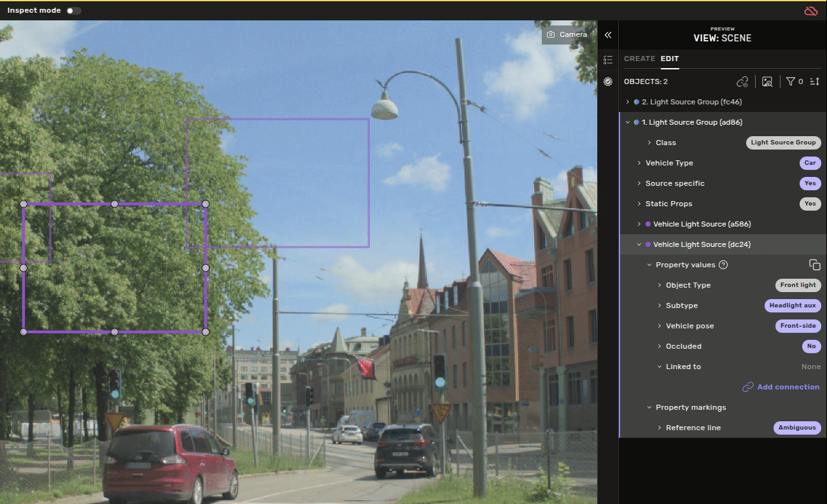Collapse the Property markings section
Image resolution: width=827 pixels, height=504 pixels.
[649, 407]
